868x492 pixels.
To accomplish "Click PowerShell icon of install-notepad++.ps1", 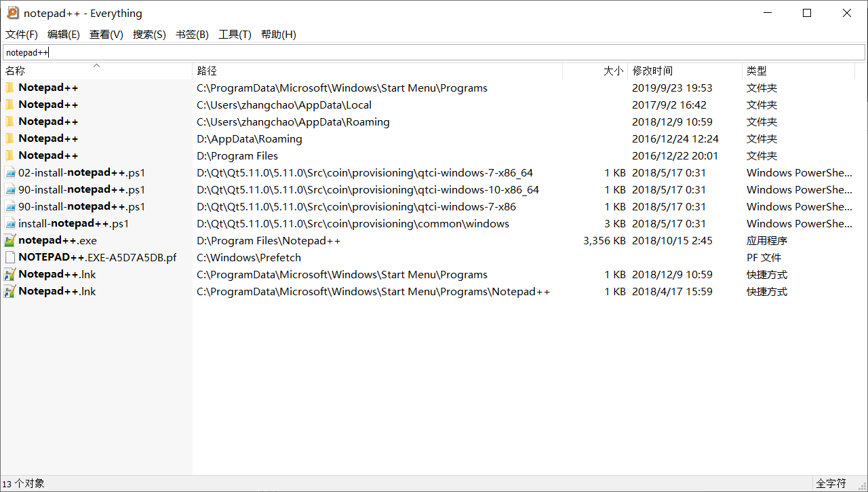I will [9, 223].
